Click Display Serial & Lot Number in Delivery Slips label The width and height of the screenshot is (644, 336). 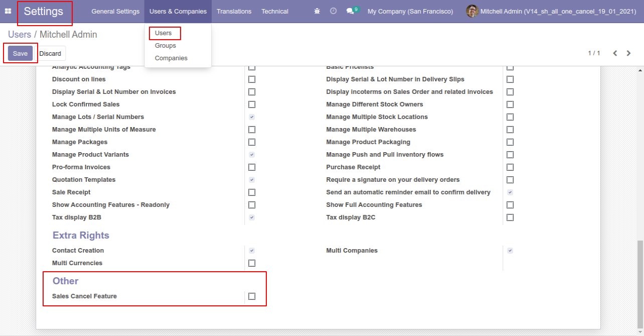(x=395, y=79)
